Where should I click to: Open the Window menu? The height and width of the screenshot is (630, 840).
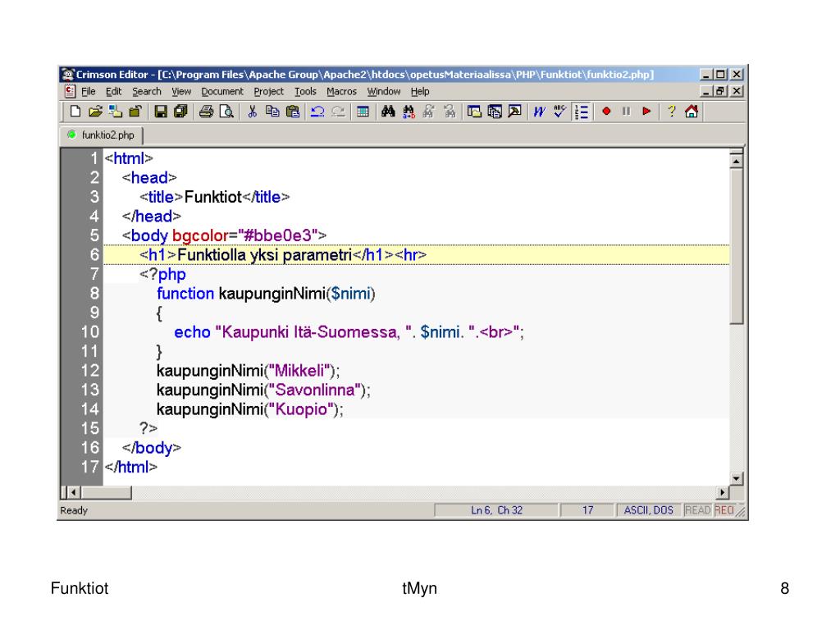tap(384, 92)
